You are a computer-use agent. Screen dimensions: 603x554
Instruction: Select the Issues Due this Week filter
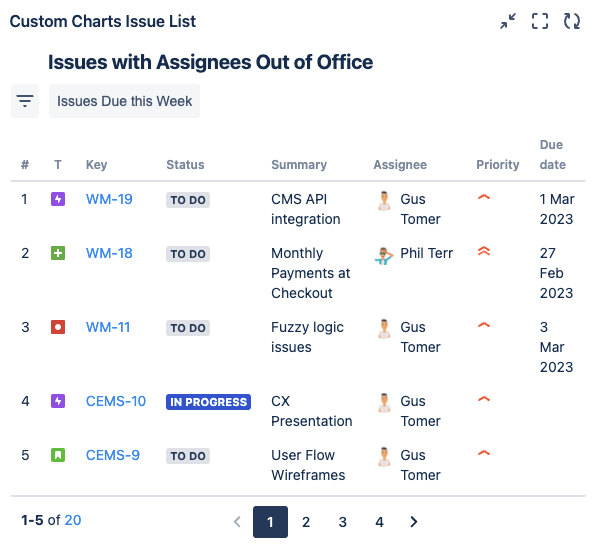click(x=124, y=101)
